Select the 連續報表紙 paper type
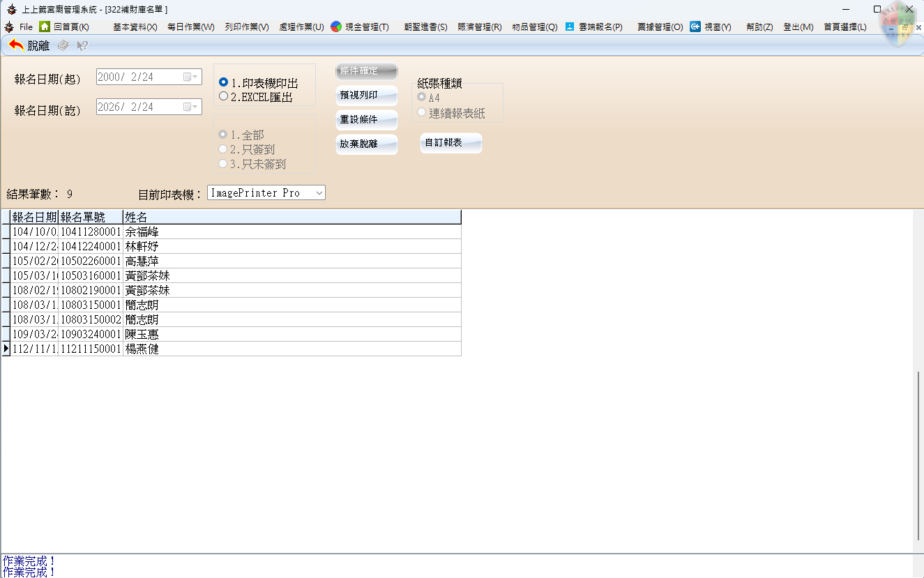This screenshot has height=578, width=924. point(422,112)
